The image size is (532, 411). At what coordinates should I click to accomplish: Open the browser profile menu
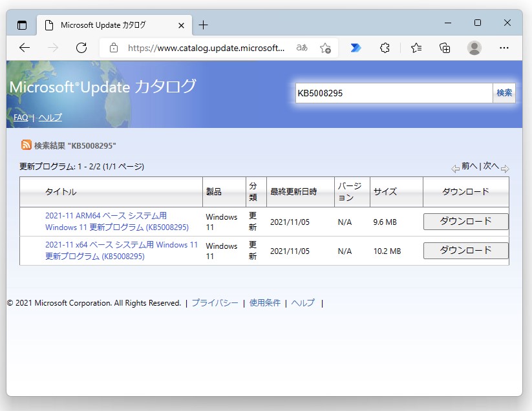(474, 47)
